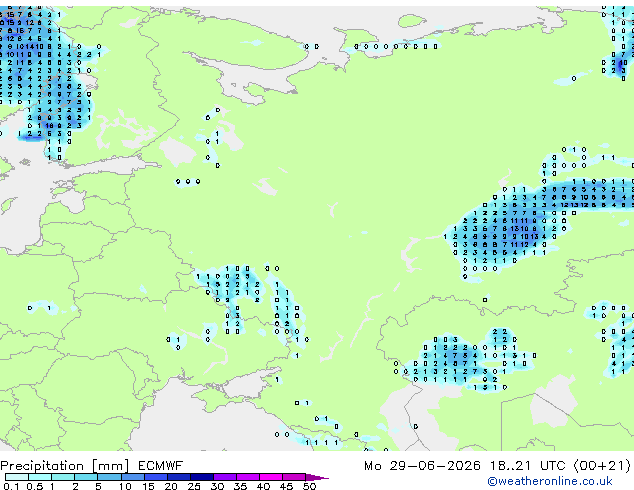Click the 35–40 mm legend color box

[248, 477]
